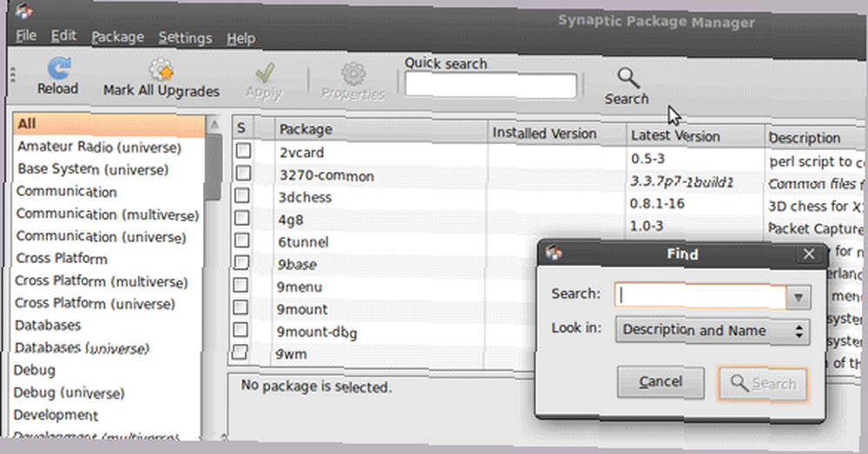Click the Apply checkmark toolbar icon
868x454 pixels.
tap(265, 73)
